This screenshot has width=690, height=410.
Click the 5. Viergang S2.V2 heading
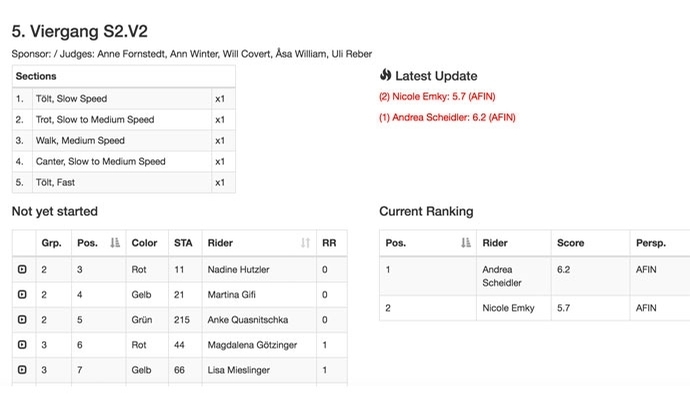pos(80,32)
